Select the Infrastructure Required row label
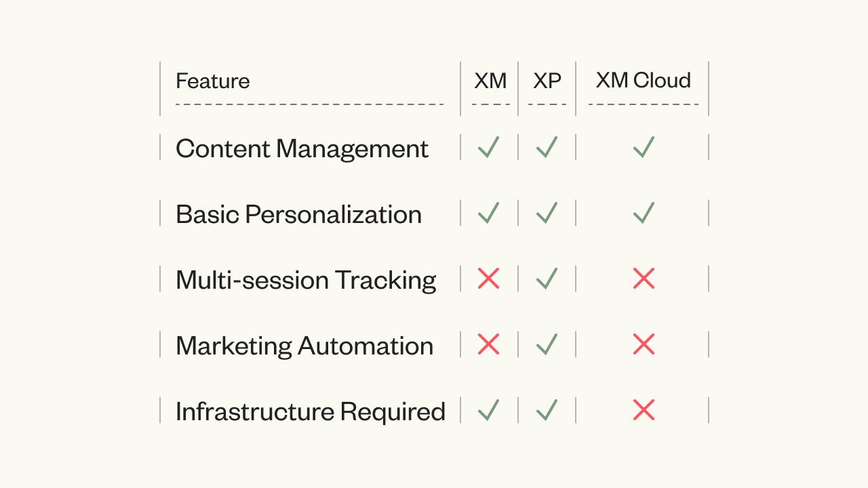 pos(310,411)
